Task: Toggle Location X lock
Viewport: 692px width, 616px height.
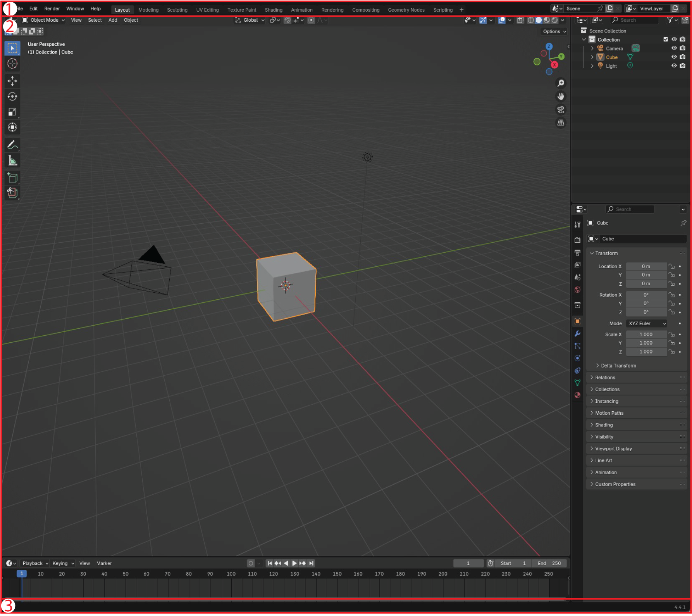Action: [x=672, y=267]
